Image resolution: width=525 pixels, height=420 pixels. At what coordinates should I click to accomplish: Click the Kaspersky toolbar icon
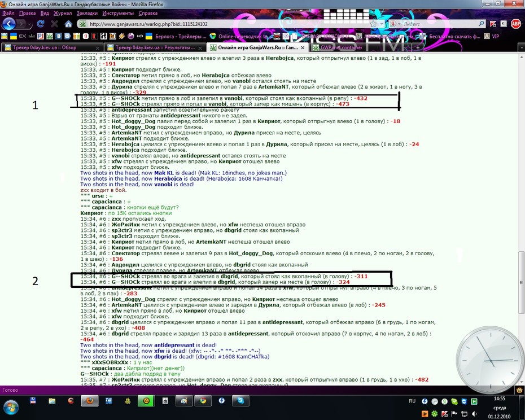click(x=493, y=24)
